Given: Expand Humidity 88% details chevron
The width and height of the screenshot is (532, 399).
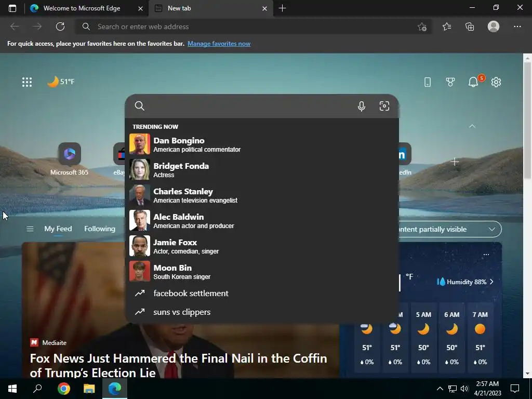Looking at the screenshot, I should 491,282.
